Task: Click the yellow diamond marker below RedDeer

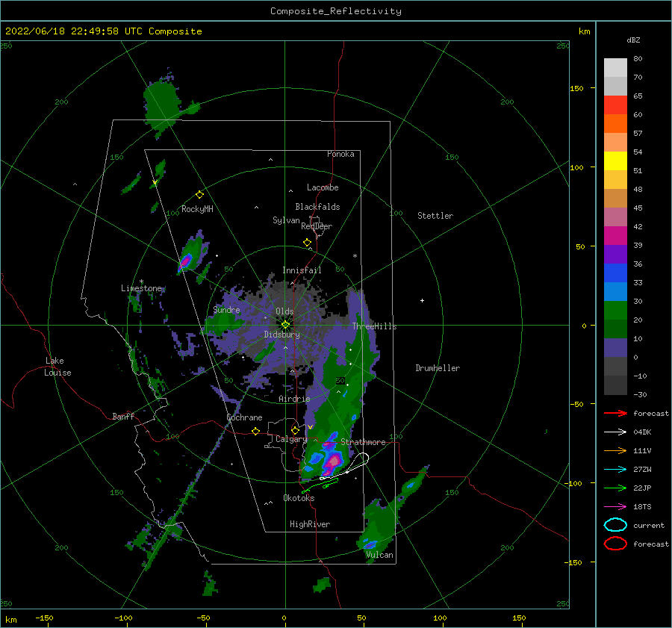Action: click(x=307, y=243)
